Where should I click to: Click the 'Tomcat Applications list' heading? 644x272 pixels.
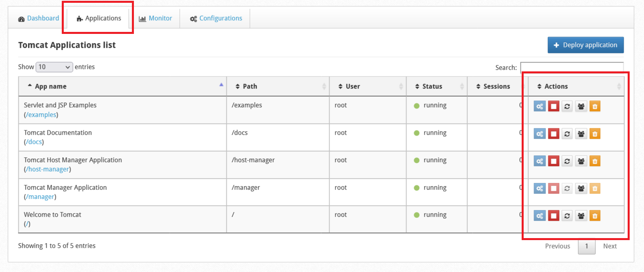coord(67,45)
